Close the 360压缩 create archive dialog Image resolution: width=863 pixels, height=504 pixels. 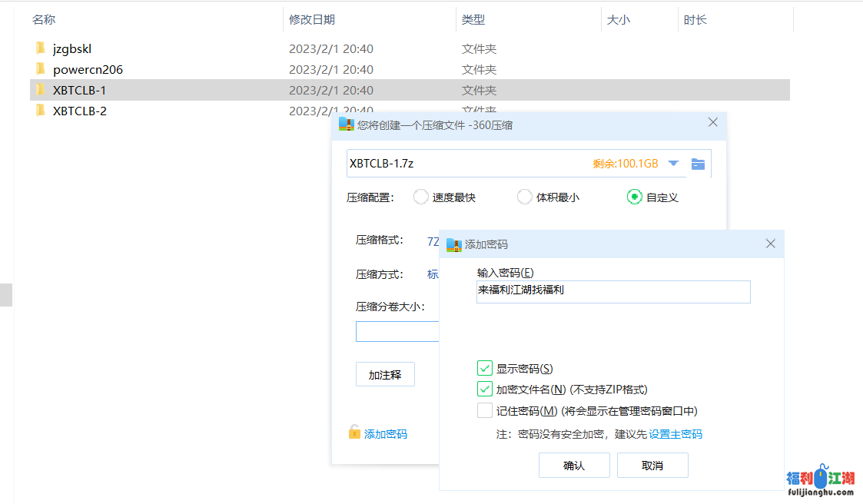(x=712, y=123)
